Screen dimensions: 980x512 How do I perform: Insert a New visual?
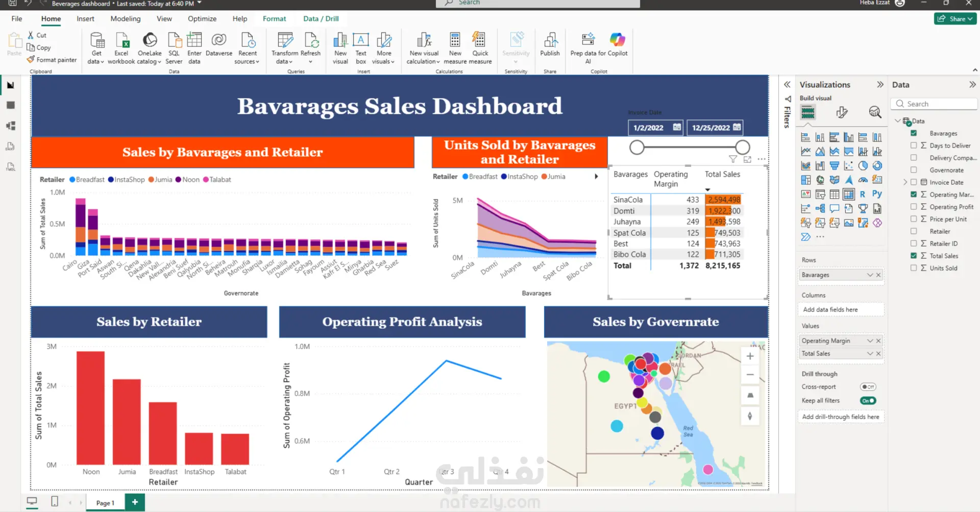coord(340,48)
